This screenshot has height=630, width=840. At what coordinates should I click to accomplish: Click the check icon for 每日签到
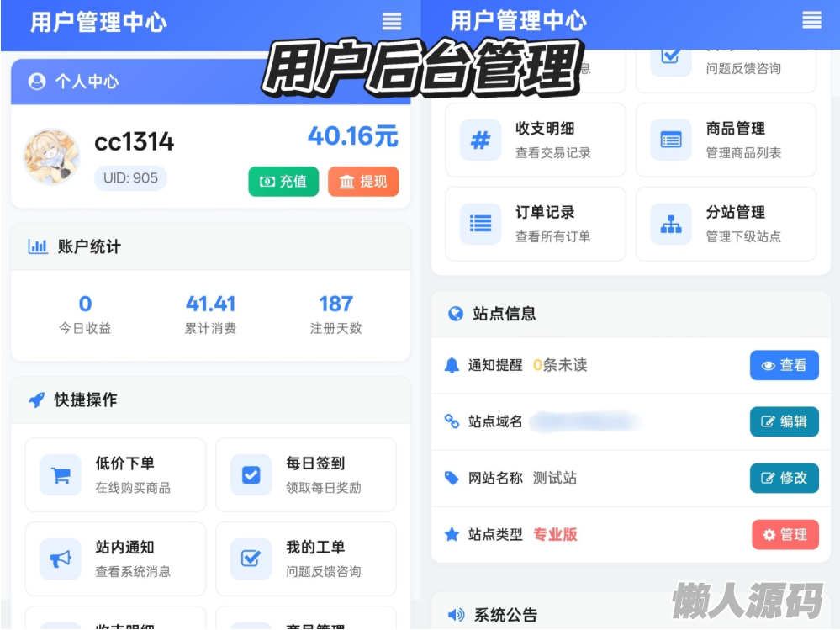point(251,475)
